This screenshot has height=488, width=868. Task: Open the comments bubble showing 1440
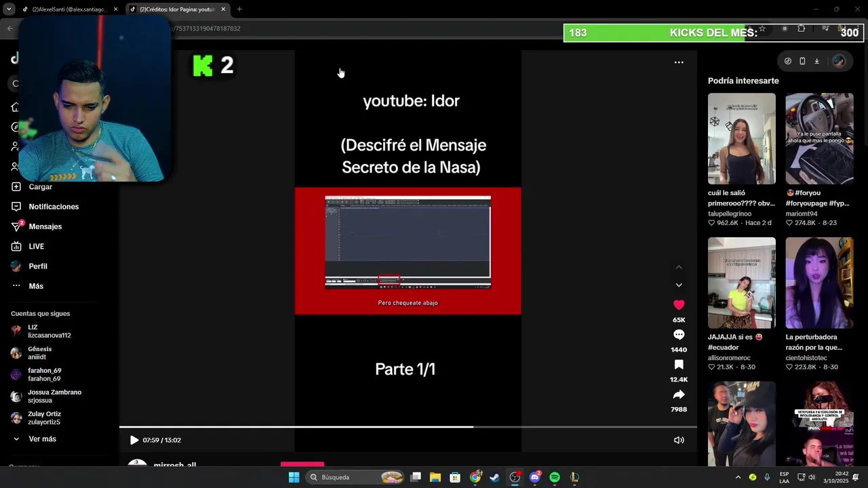pyautogui.click(x=679, y=335)
